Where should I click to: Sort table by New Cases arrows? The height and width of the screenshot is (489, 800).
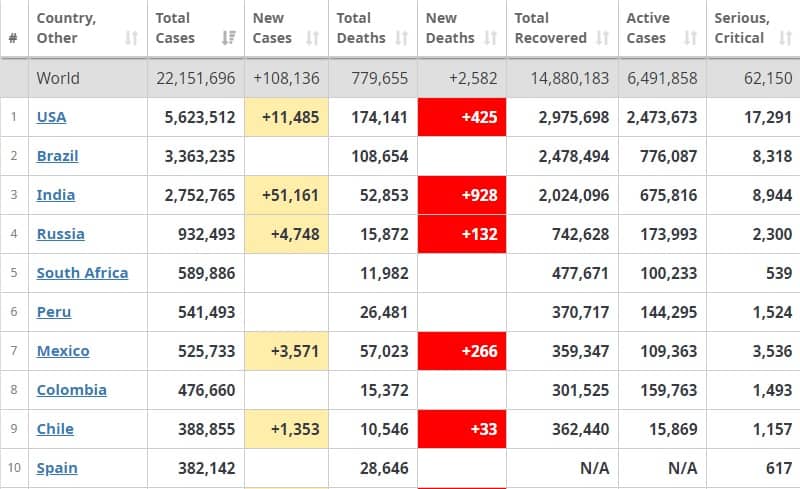[x=312, y=38]
